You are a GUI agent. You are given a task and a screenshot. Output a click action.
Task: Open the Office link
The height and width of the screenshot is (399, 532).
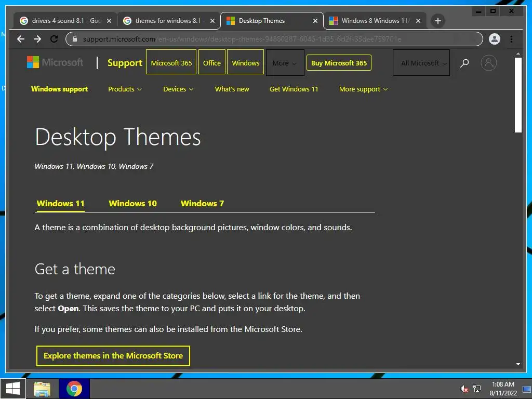pos(212,63)
